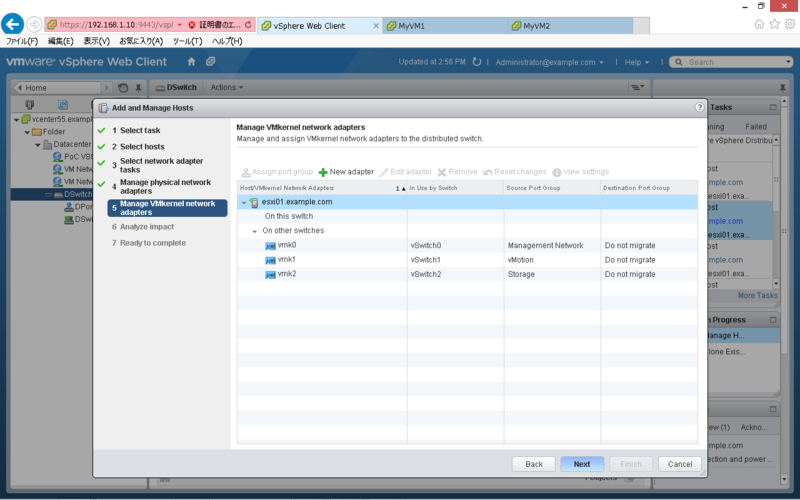Open browser settings gear icon

coord(790,24)
